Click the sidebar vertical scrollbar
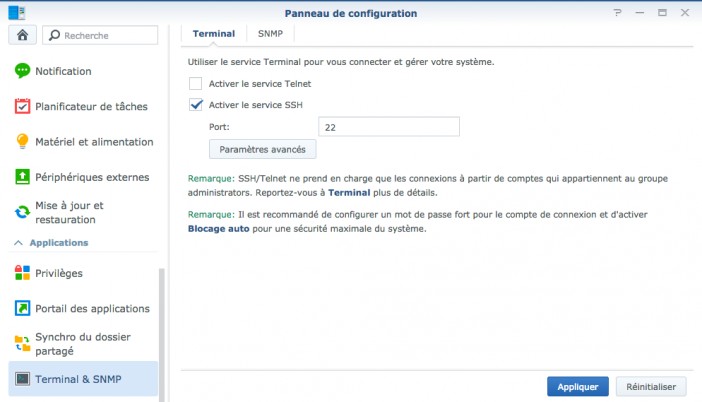Image resolution: width=702 pixels, height=402 pixels. pyautogui.click(x=162, y=335)
